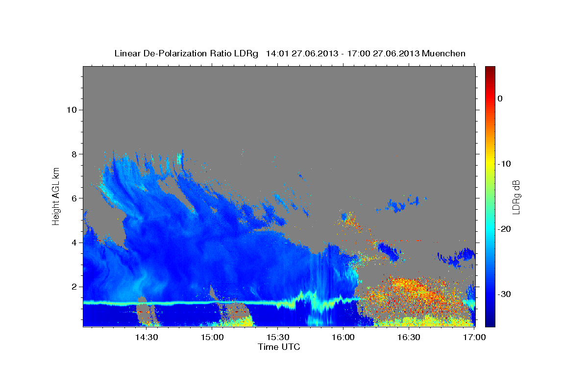588x392 pixels.
Task: Click the 16:00 time tick label
Action: (343, 338)
